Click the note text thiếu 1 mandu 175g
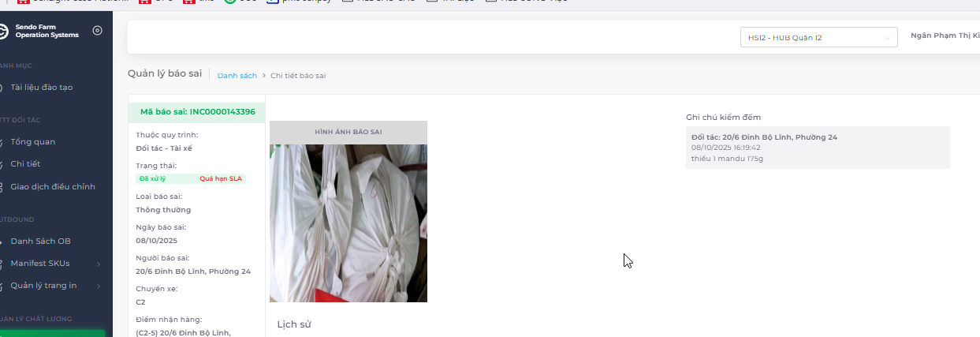The height and width of the screenshot is (337, 980). pyautogui.click(x=727, y=159)
